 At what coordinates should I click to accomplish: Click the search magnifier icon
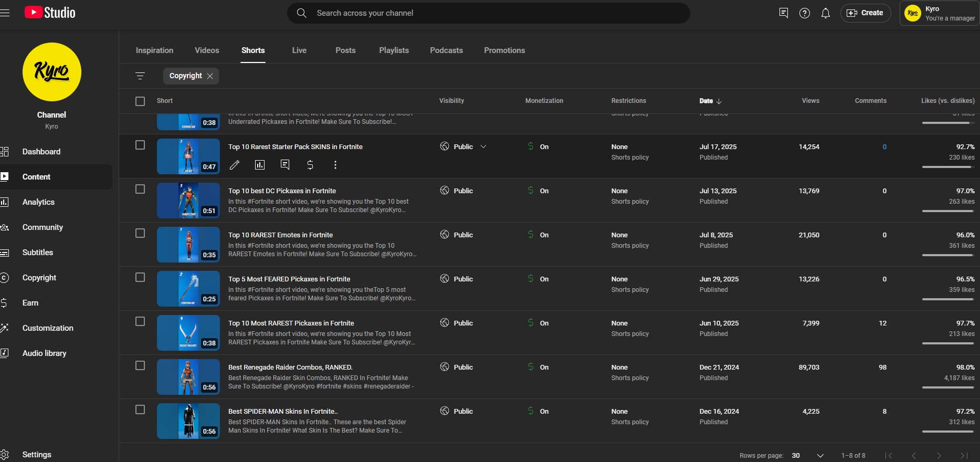tap(301, 13)
